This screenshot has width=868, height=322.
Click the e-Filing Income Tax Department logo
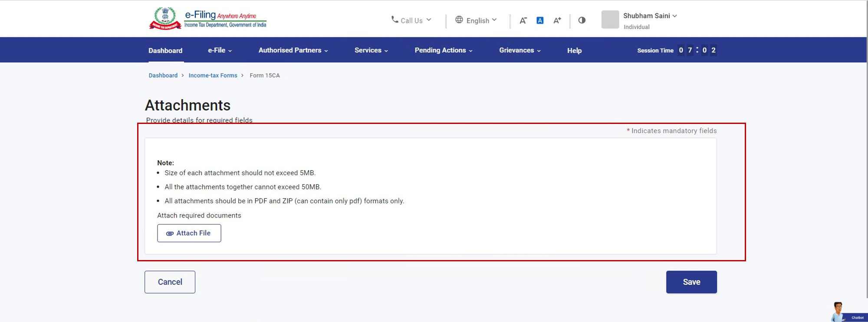click(207, 19)
